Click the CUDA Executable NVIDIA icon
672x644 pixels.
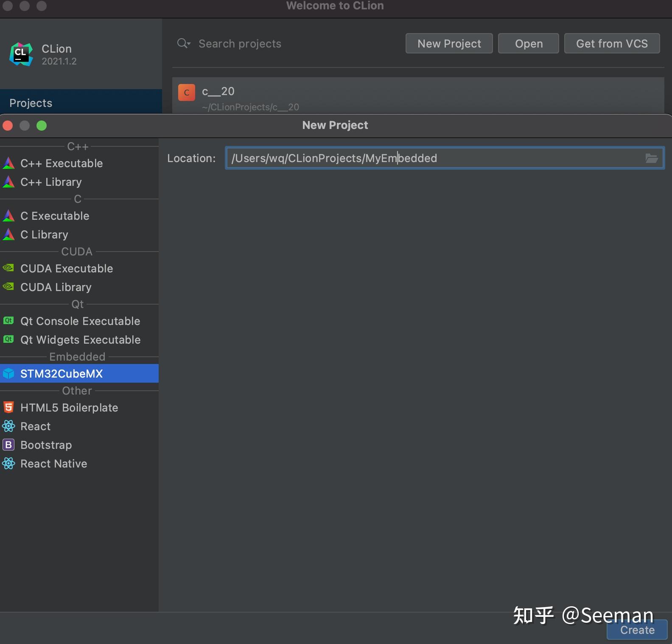pyautogui.click(x=8, y=268)
